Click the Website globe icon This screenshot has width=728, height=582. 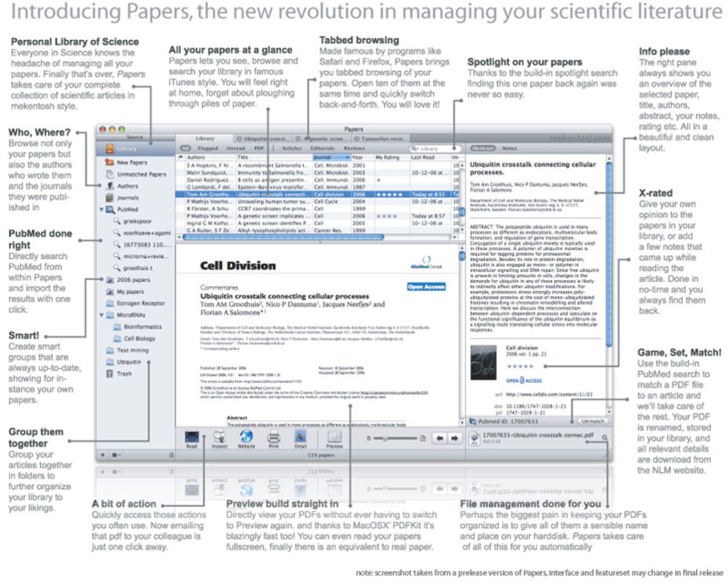point(247,438)
